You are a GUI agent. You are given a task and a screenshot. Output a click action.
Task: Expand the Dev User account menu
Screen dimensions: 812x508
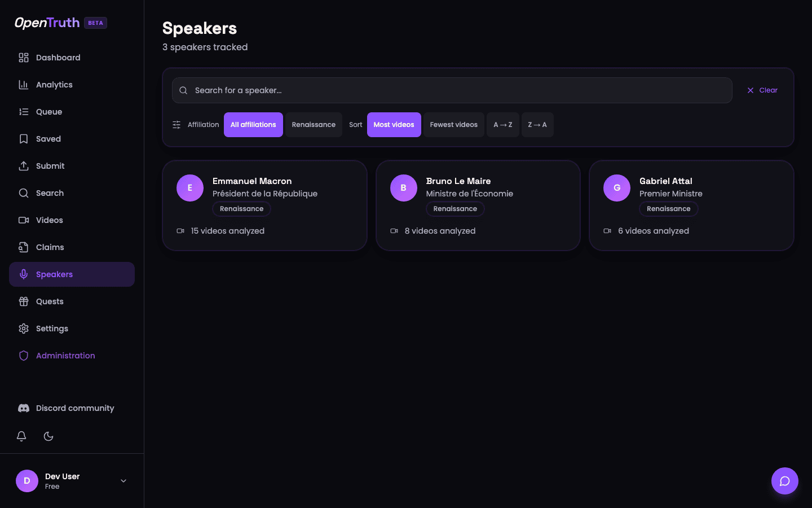click(123, 481)
